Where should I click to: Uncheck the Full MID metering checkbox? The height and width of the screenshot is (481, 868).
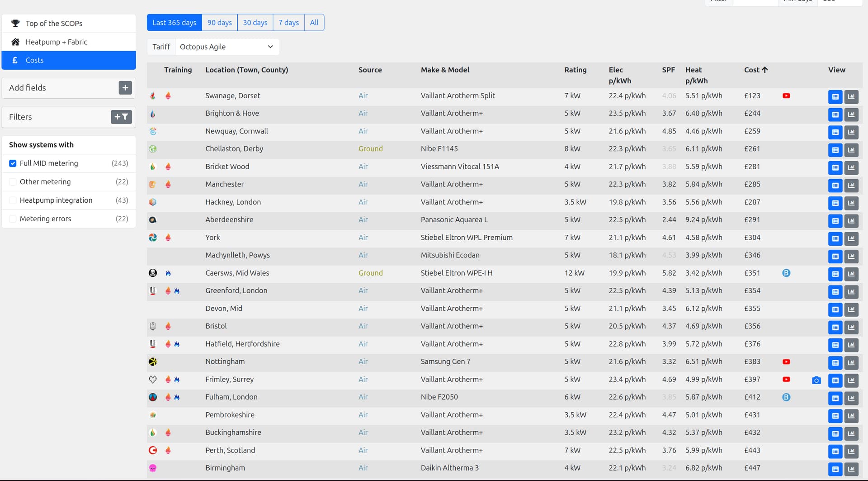click(x=13, y=163)
